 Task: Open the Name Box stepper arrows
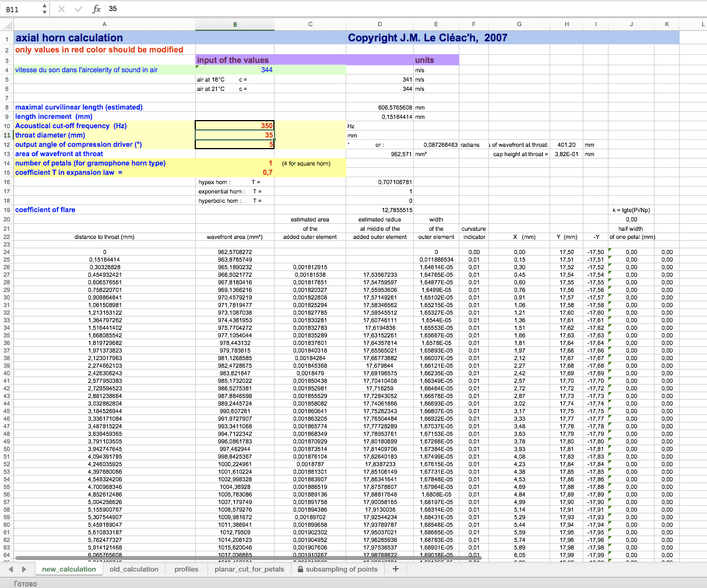[x=45, y=9]
